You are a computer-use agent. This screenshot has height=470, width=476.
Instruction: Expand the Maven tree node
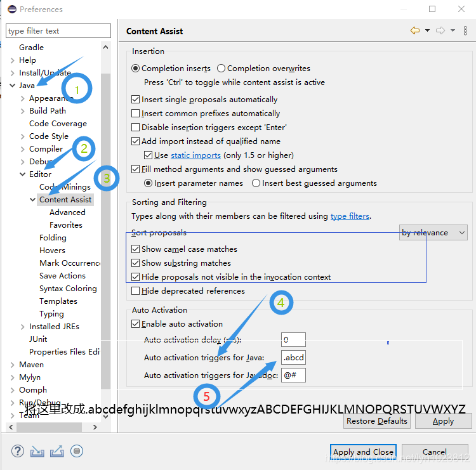coord(13,365)
